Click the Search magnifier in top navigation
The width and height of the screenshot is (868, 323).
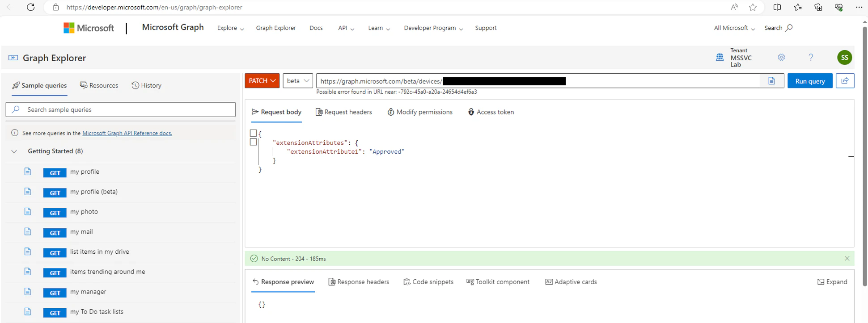[x=789, y=28]
